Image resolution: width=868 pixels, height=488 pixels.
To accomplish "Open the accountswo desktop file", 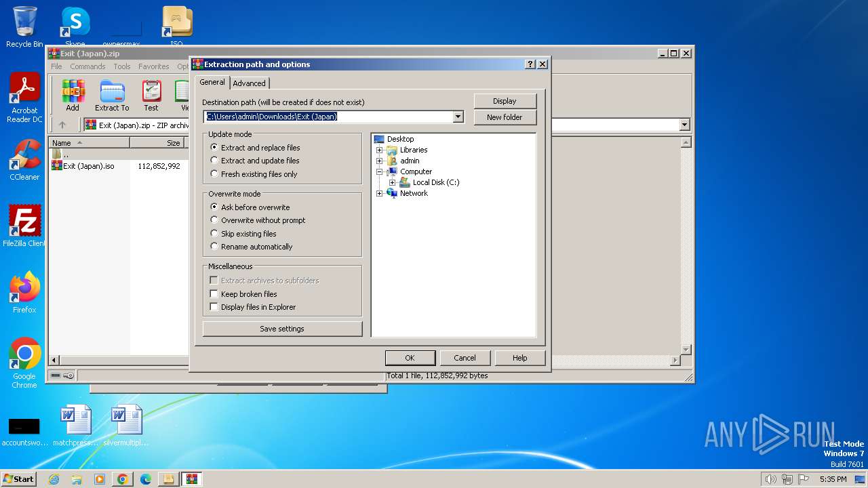I will coord(24,431).
